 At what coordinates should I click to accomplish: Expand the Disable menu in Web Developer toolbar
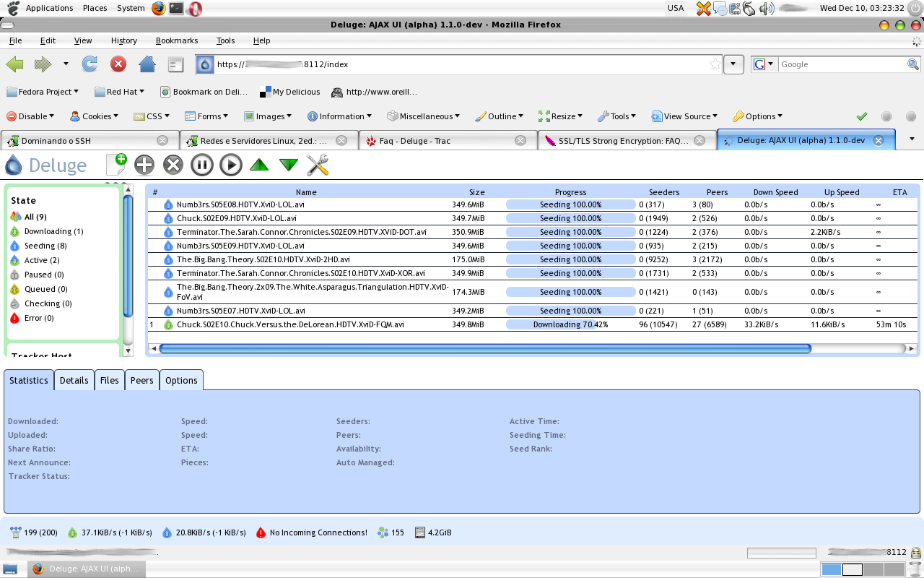tap(30, 116)
